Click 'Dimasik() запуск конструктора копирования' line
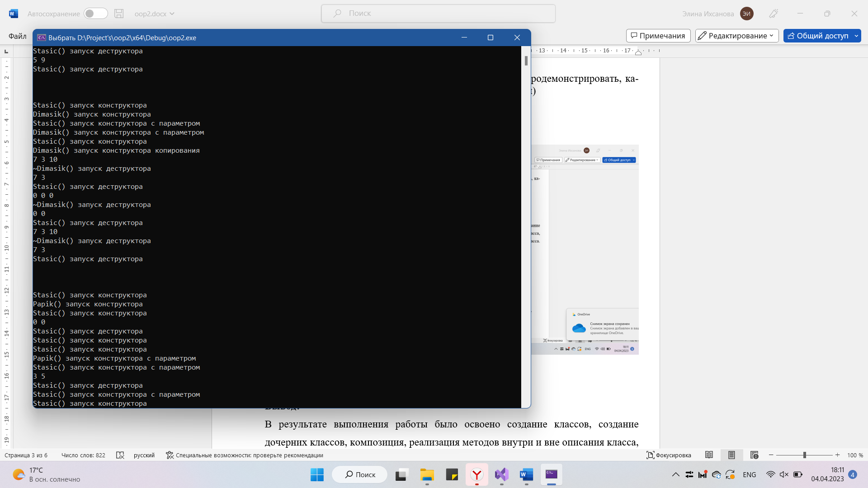Viewport: 868px width, 488px height. (116, 150)
